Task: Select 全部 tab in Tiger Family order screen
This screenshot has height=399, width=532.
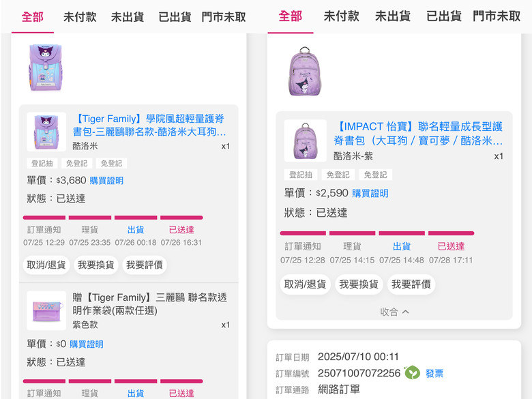Action: coord(33,17)
